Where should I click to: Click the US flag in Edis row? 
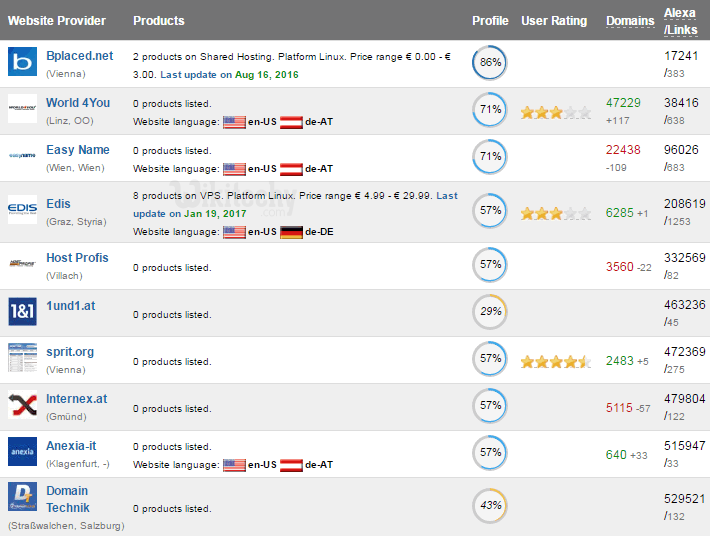(235, 232)
